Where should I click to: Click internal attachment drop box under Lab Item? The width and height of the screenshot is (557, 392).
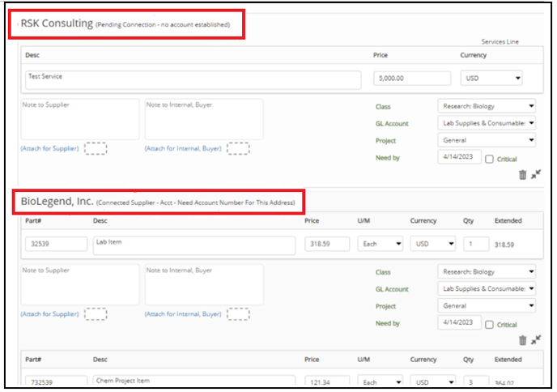[x=238, y=314]
